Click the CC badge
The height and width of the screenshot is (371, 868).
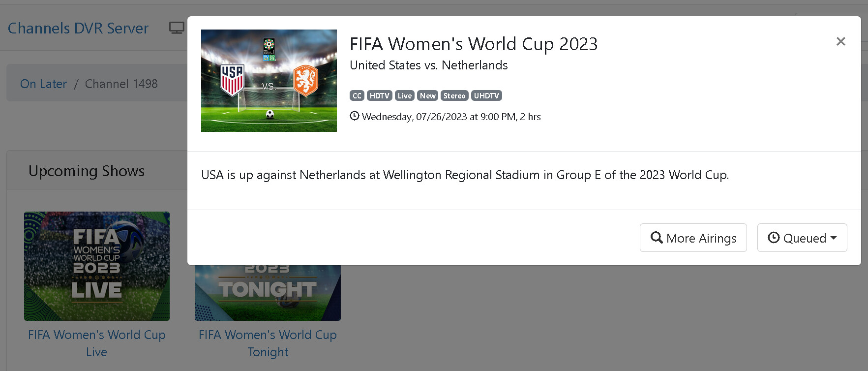(357, 95)
